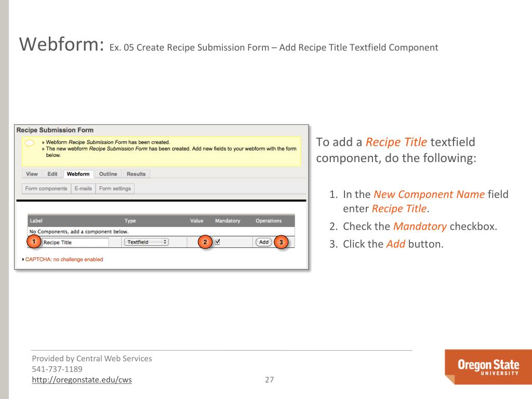Click the CAPTCHA: no challenge enabled link
The height and width of the screenshot is (399, 532).
click(x=64, y=259)
